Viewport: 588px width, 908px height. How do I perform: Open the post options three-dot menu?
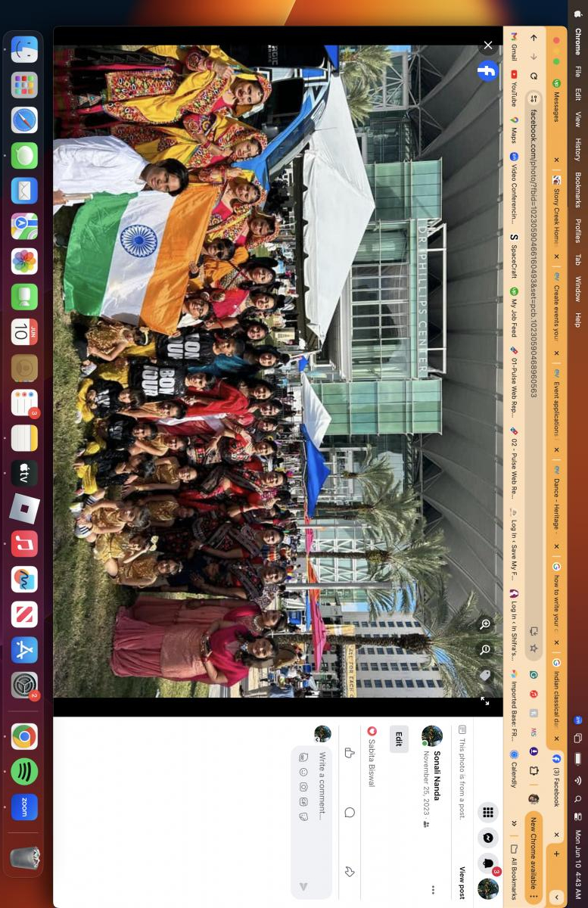pos(433,890)
